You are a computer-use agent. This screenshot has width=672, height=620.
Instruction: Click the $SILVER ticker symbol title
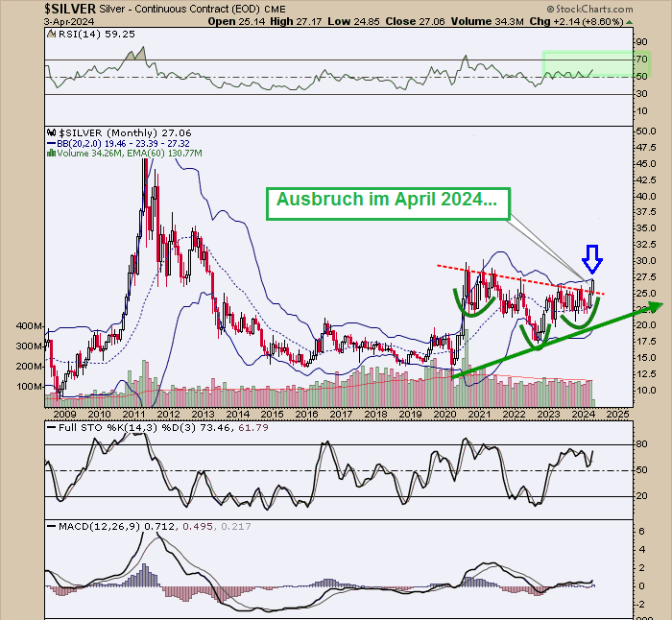pyautogui.click(x=70, y=9)
